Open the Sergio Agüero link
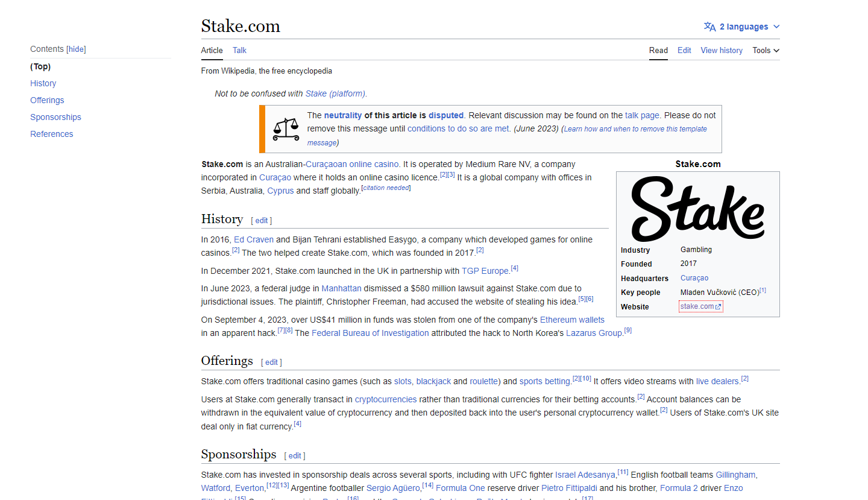 394,488
